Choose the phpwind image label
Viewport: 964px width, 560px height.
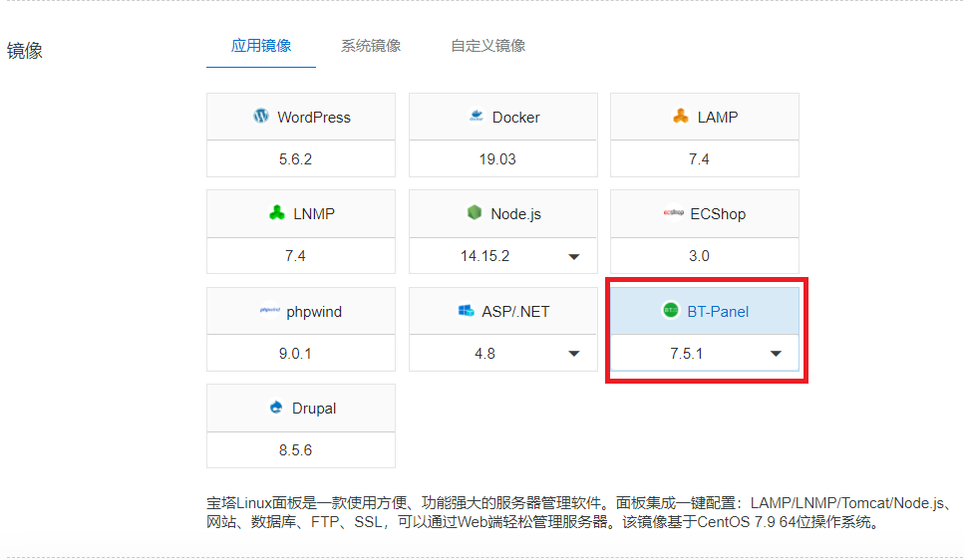pyautogui.click(x=314, y=312)
